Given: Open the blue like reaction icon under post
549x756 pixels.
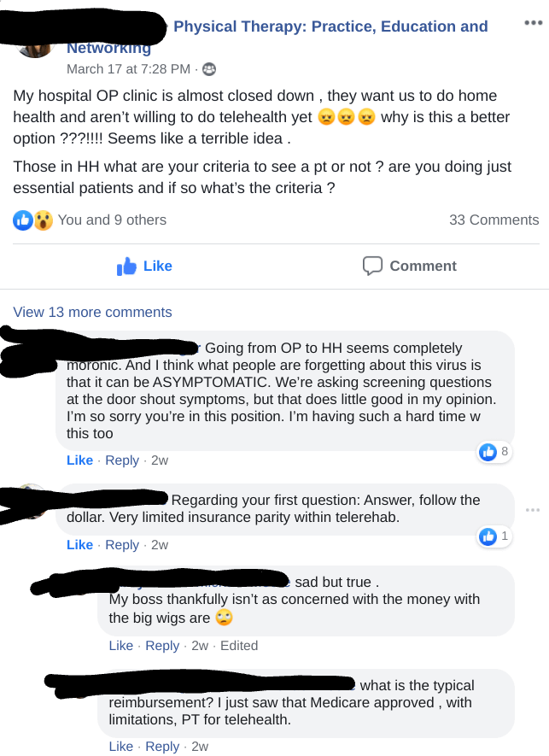Looking at the screenshot, I should (23, 220).
